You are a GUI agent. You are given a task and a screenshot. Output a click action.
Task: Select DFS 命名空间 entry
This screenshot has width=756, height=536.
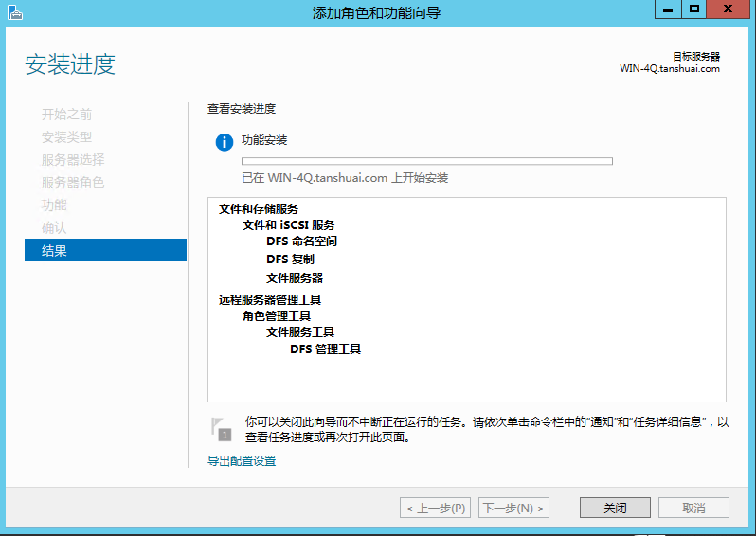pos(302,241)
